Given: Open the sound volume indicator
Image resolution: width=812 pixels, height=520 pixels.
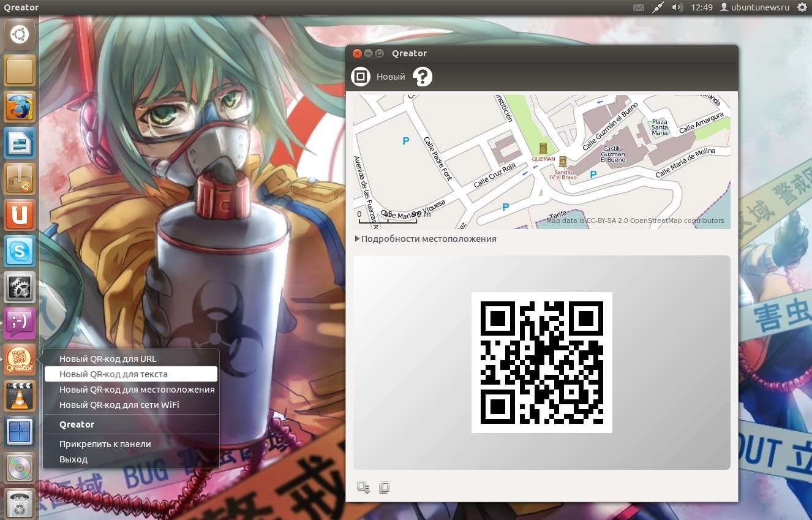Looking at the screenshot, I should pos(677,7).
